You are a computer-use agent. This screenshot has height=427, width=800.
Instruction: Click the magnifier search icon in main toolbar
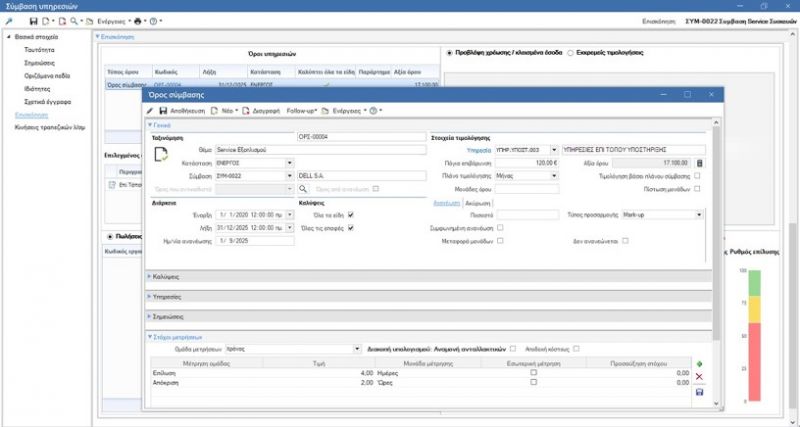(x=74, y=21)
